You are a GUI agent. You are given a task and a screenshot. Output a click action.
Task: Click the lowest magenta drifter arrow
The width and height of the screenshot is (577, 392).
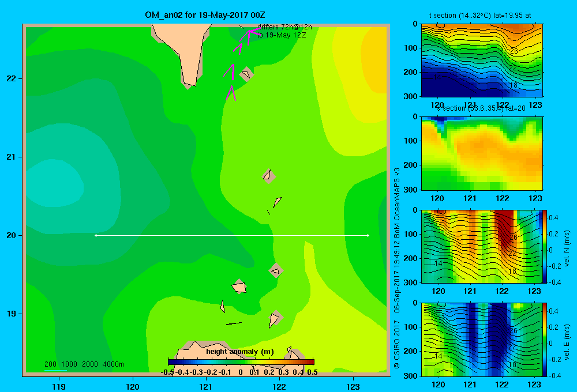pyautogui.click(x=231, y=93)
